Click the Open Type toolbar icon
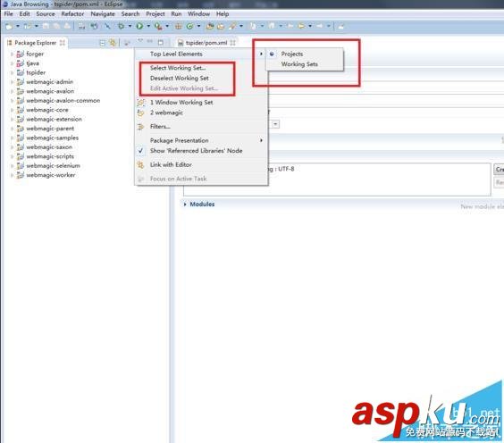The height and width of the screenshot is (443, 504). click(x=210, y=26)
